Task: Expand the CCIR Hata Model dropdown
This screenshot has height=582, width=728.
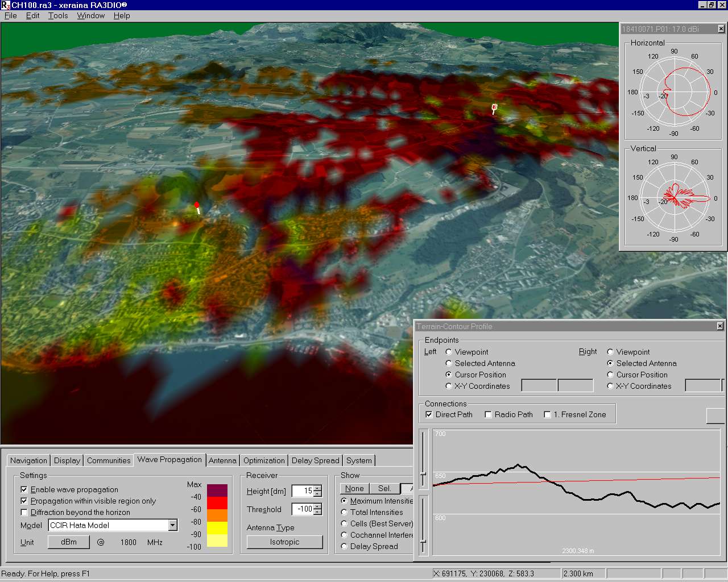Action: click(172, 525)
